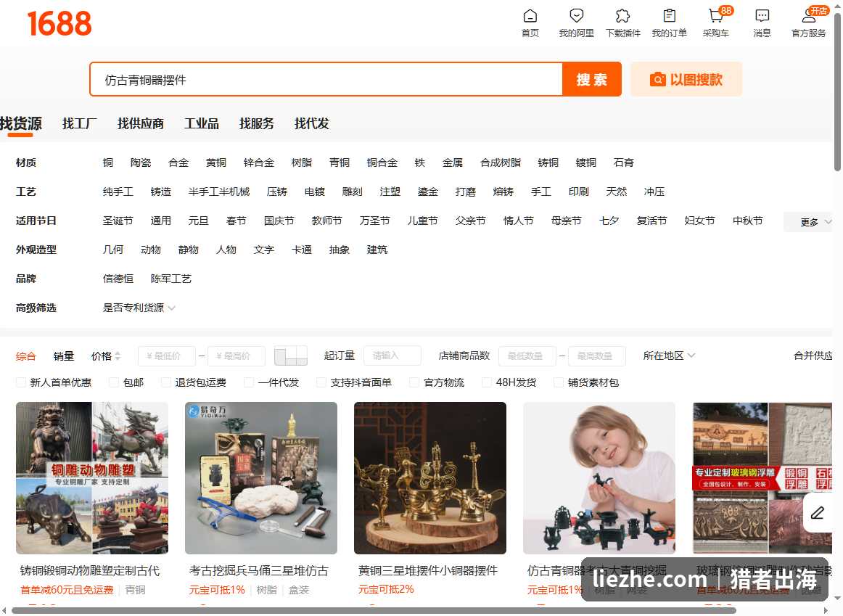Enable 一件代发 checkbox
The width and height of the screenshot is (843, 616).
click(249, 382)
